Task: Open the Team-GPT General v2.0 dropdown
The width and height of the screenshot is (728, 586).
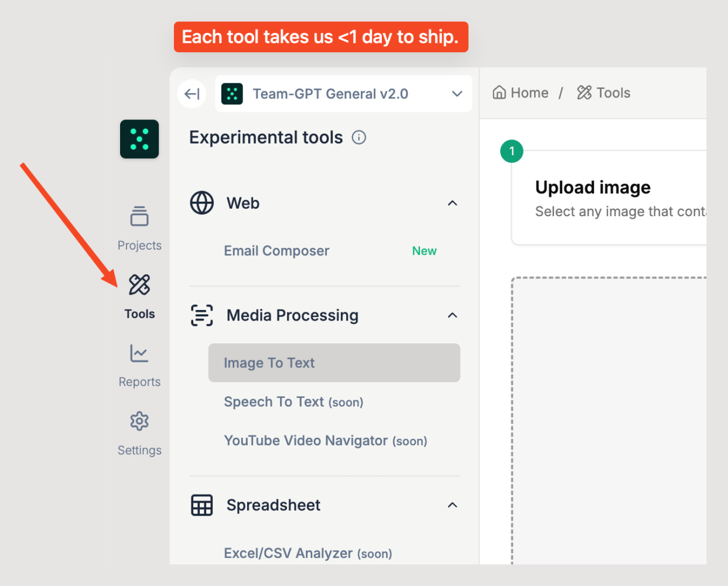Action: click(x=344, y=94)
